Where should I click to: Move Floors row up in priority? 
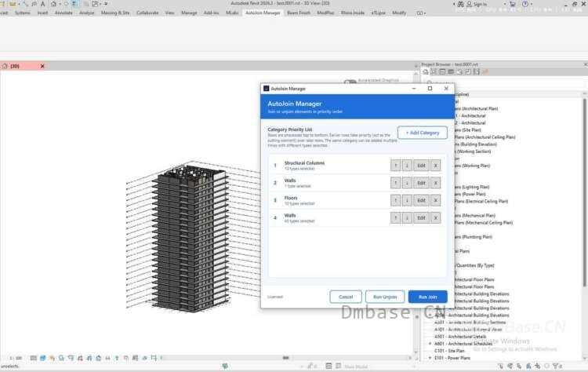(x=395, y=200)
